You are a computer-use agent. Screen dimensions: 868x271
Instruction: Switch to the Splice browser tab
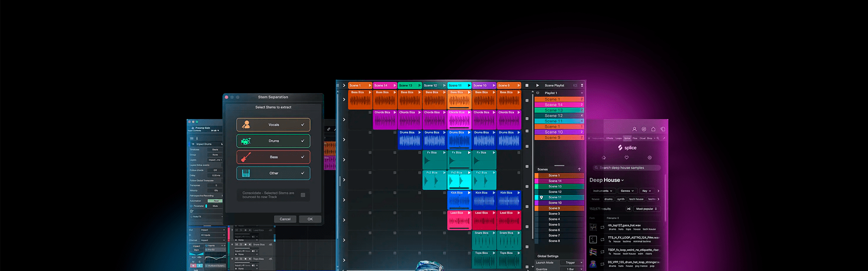[x=627, y=138]
